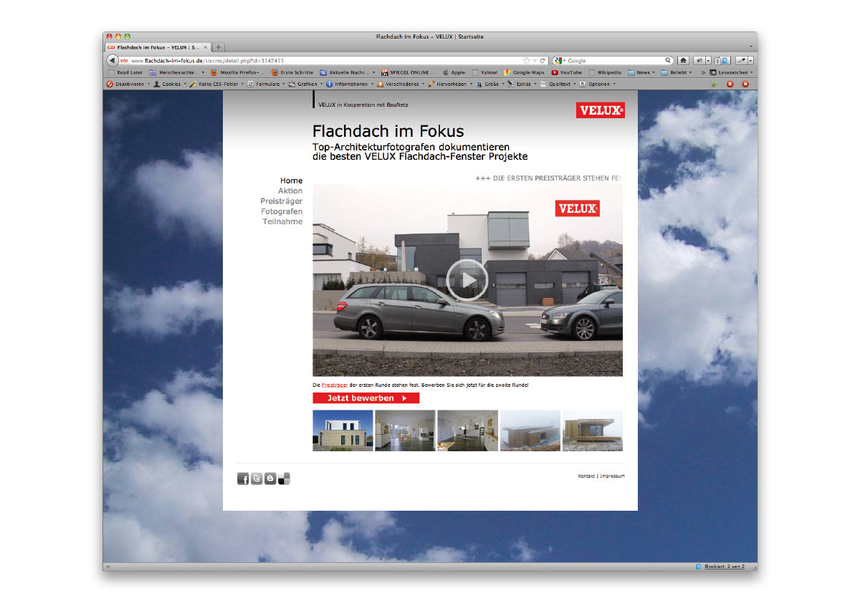Open the stone house thumbnail
The width and height of the screenshot is (860, 616).
343,430
